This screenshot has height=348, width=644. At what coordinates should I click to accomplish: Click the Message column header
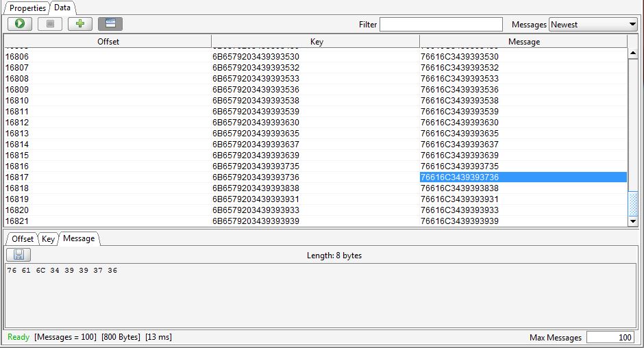[x=523, y=42]
